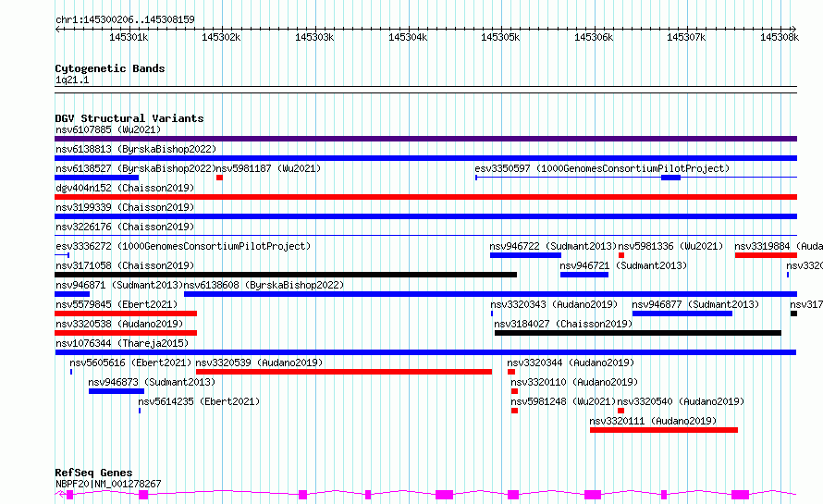Open the nsv3320344 (Audano2019) label
This screenshot has width=823, height=504.
pos(571,363)
